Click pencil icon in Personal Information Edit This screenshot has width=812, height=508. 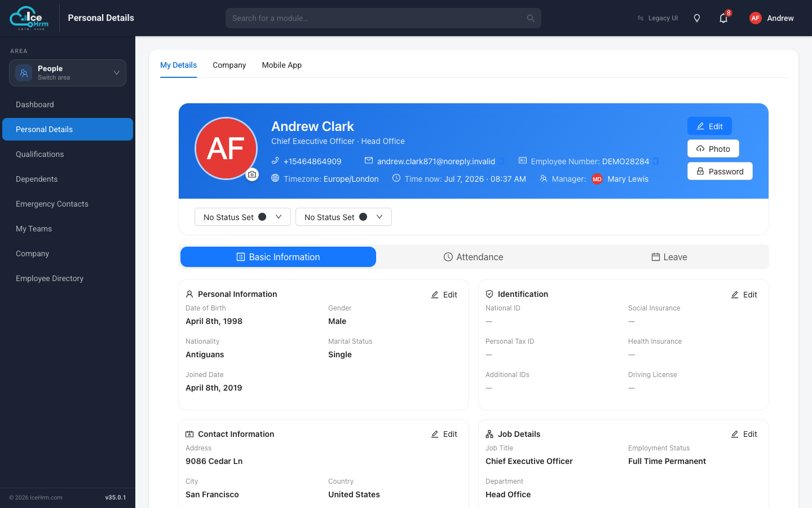pos(435,295)
